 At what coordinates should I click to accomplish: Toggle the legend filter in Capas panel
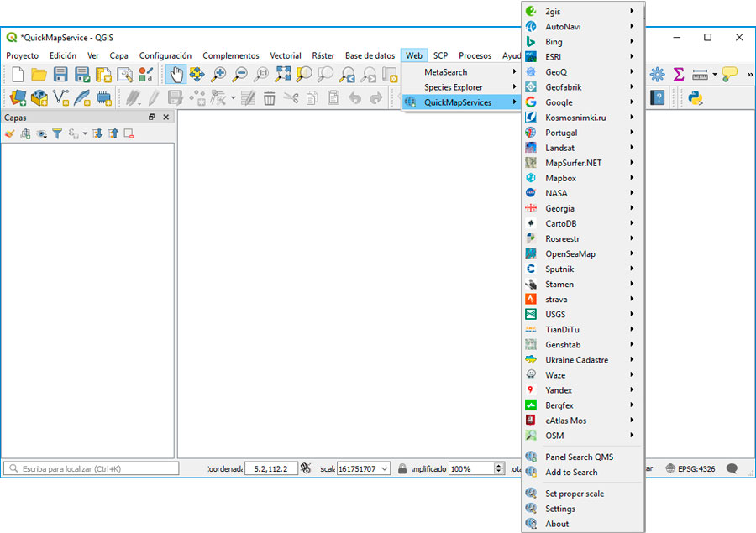56,133
